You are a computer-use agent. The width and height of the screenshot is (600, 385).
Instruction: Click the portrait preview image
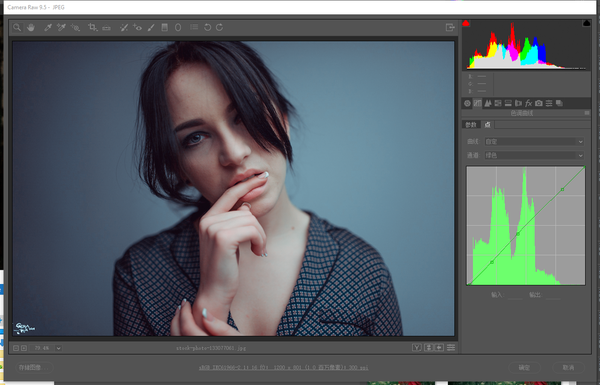233,189
